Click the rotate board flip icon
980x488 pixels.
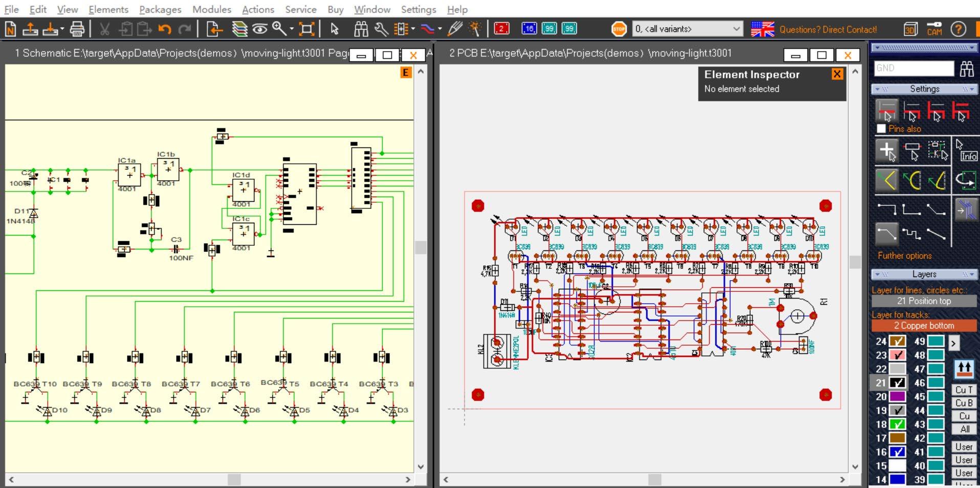coord(965,180)
